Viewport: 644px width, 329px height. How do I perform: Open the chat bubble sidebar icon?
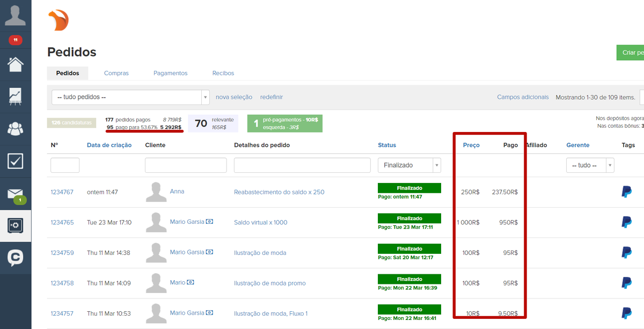15,258
